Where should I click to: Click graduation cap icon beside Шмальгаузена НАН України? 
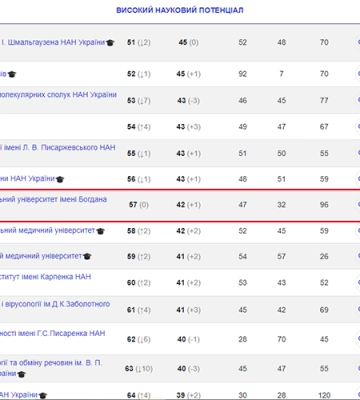(x=110, y=43)
